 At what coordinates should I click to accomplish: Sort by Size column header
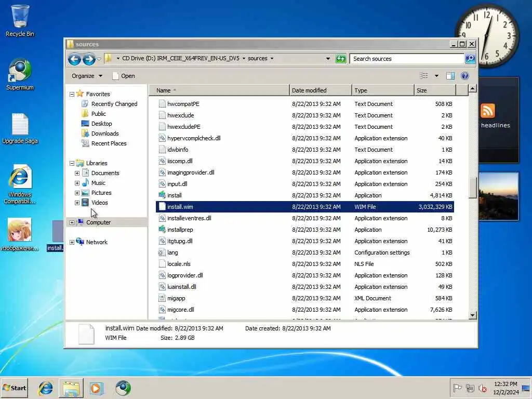pyautogui.click(x=435, y=90)
